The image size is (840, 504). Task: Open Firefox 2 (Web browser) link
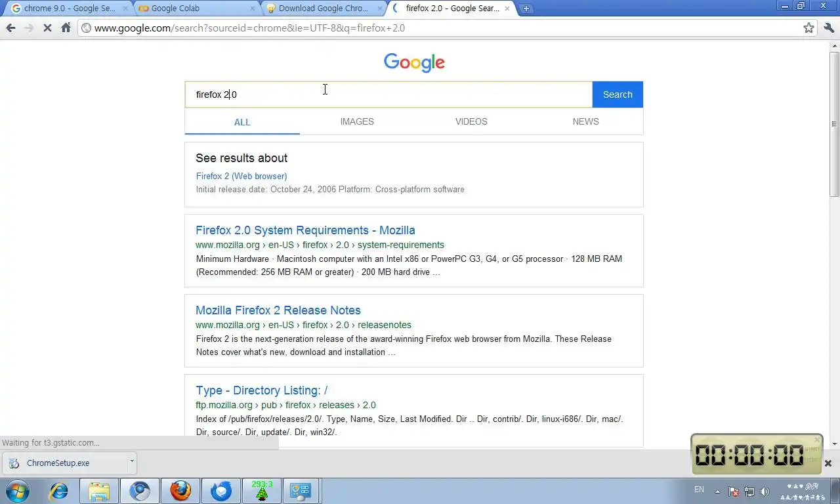tap(241, 176)
